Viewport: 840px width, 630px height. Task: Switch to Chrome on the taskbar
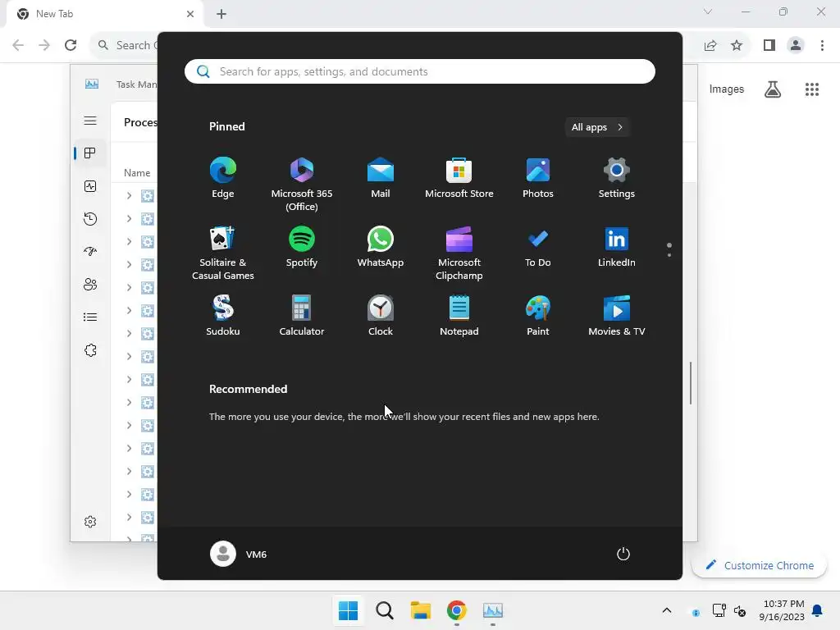pyautogui.click(x=456, y=610)
